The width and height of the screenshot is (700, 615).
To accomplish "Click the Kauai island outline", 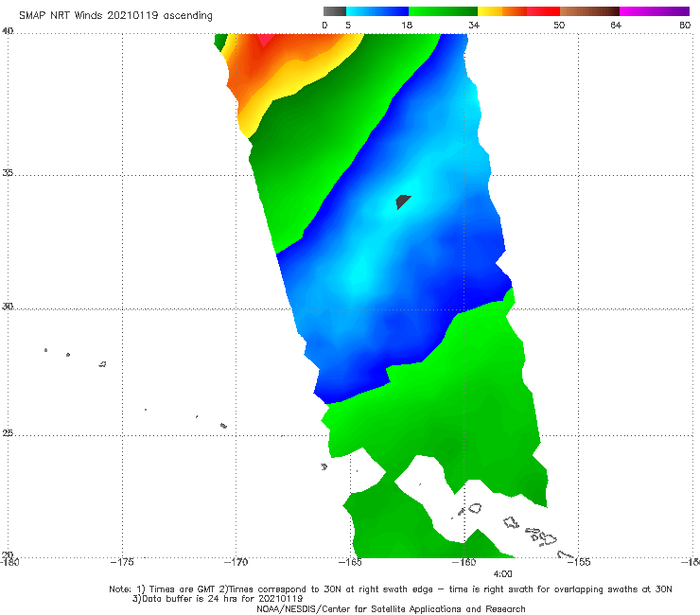I will tap(474, 508).
